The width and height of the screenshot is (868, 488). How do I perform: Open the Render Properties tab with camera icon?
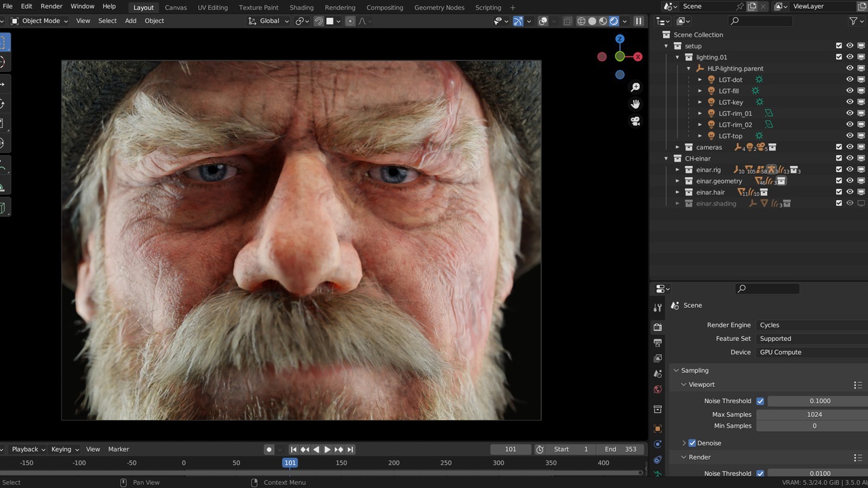point(657,326)
